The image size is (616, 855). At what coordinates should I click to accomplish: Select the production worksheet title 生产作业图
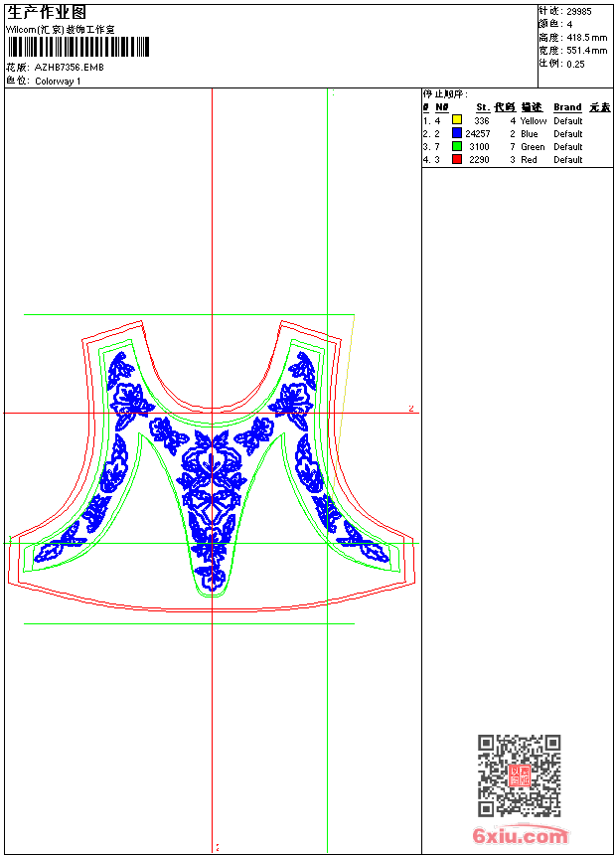[47, 13]
